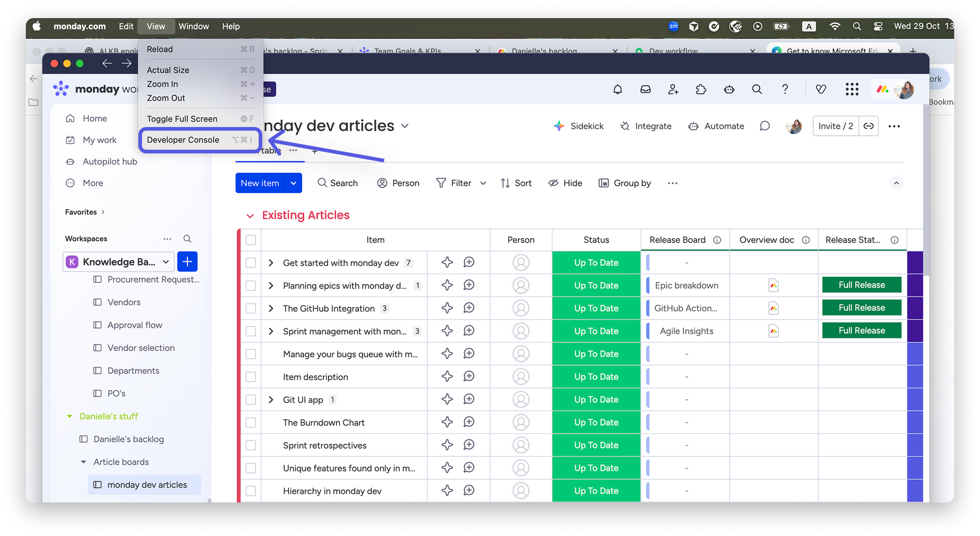Check the box for Git UI app

(251, 400)
